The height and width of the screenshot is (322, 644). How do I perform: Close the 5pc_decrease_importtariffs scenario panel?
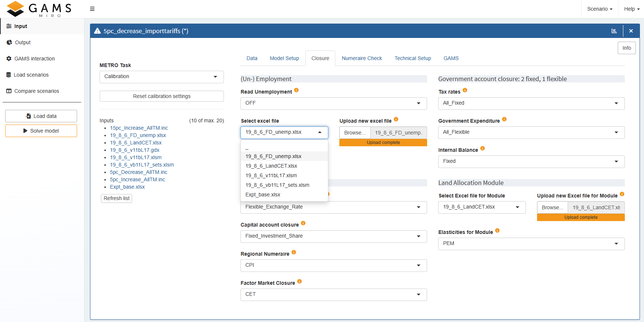pos(631,31)
